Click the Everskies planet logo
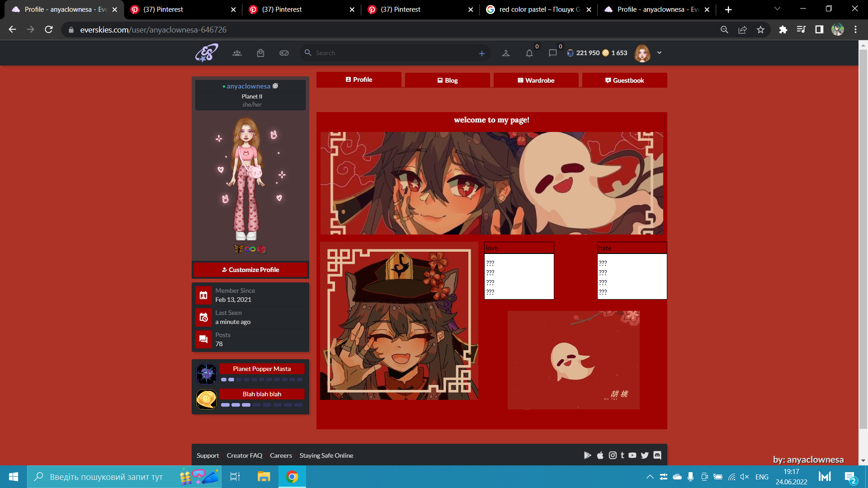The width and height of the screenshot is (868, 488). pos(207,53)
